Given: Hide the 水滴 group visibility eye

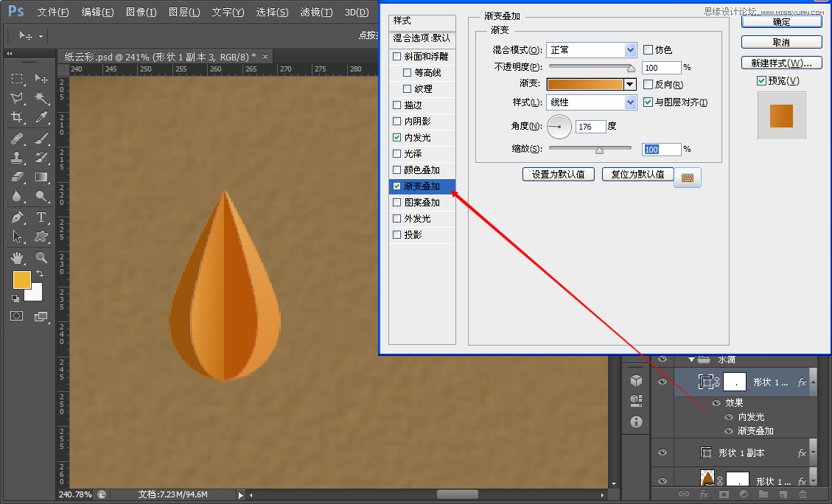Looking at the screenshot, I should tap(663, 359).
